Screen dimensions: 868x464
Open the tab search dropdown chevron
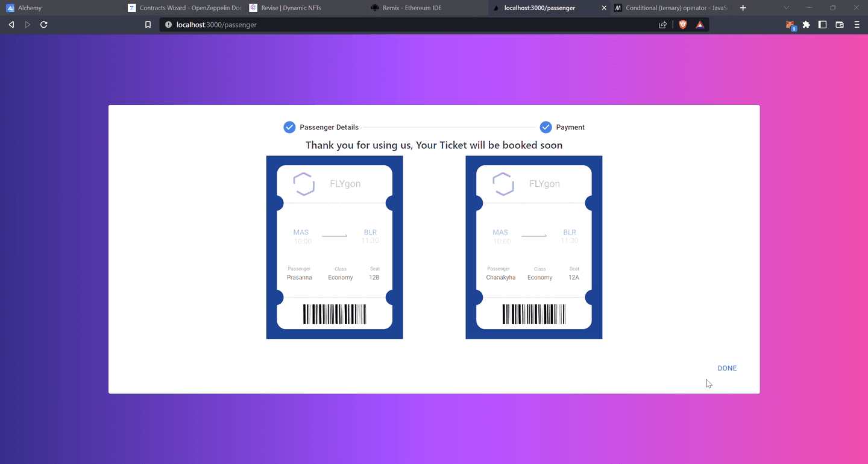(x=786, y=8)
